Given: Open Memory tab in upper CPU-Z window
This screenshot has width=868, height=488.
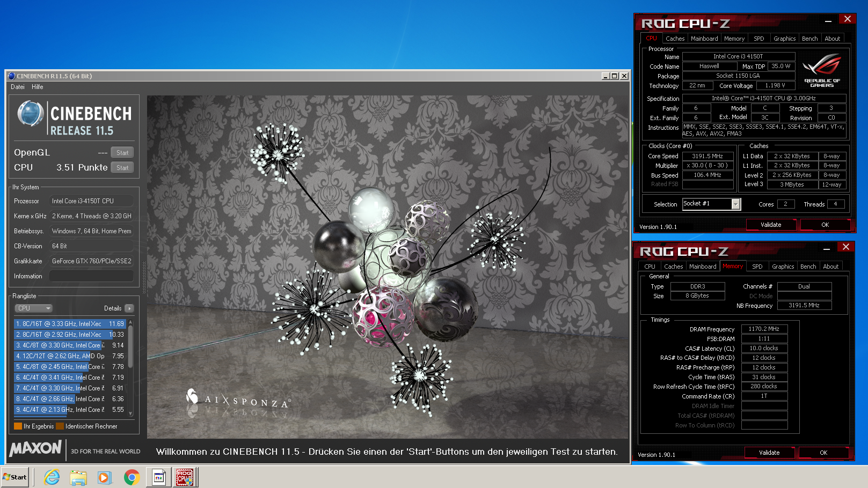Looking at the screenshot, I should click(734, 39).
